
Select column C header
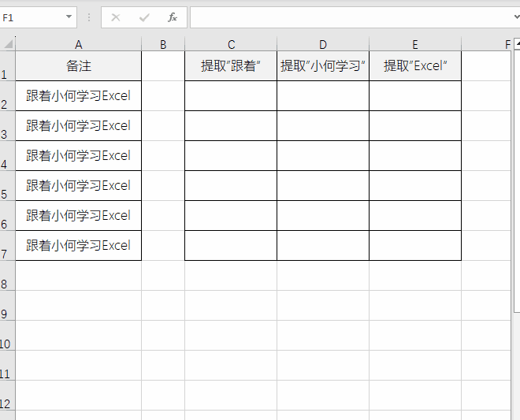231,44
